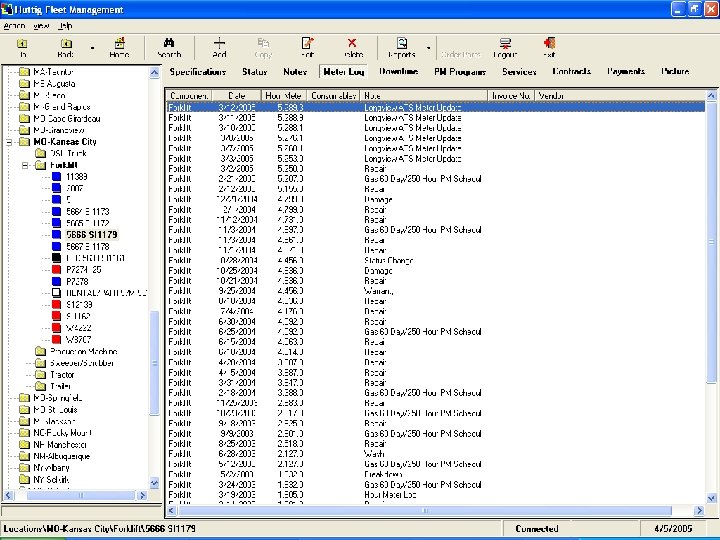Image resolution: width=720 pixels, height=540 pixels.
Task: Open the Reports dropdown arrow
Action: pos(428,47)
